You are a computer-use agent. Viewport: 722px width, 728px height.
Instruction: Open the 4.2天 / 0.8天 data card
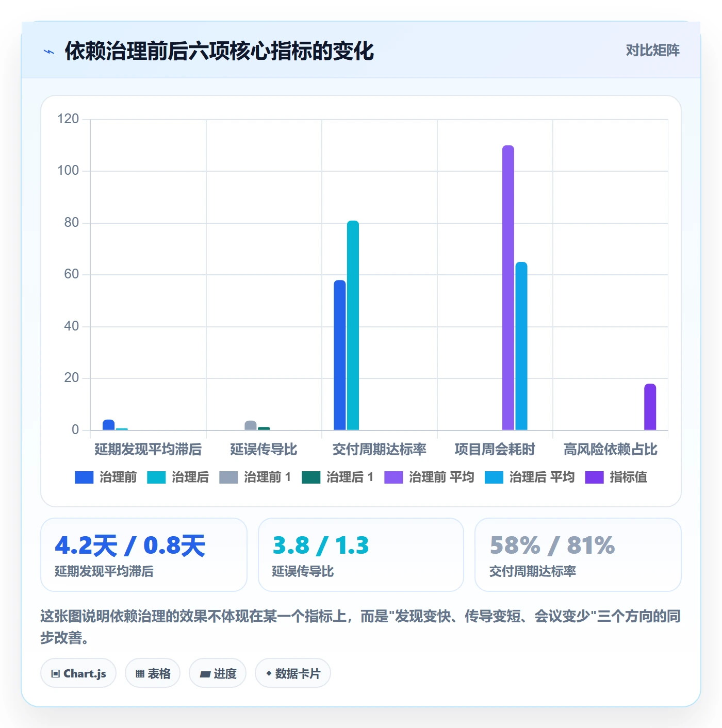(144, 555)
